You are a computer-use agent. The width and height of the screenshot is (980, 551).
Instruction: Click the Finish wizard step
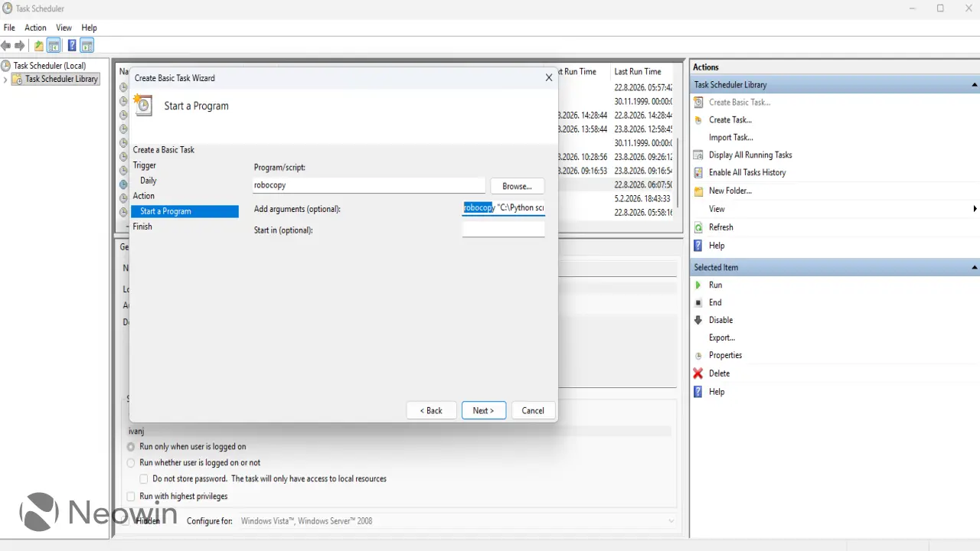pyautogui.click(x=142, y=227)
